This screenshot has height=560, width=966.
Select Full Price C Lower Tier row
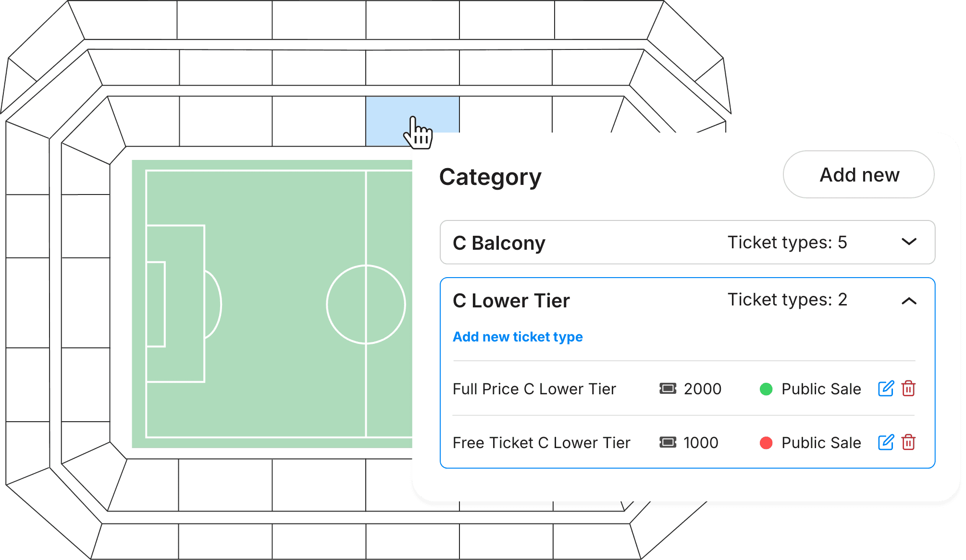[534, 389]
